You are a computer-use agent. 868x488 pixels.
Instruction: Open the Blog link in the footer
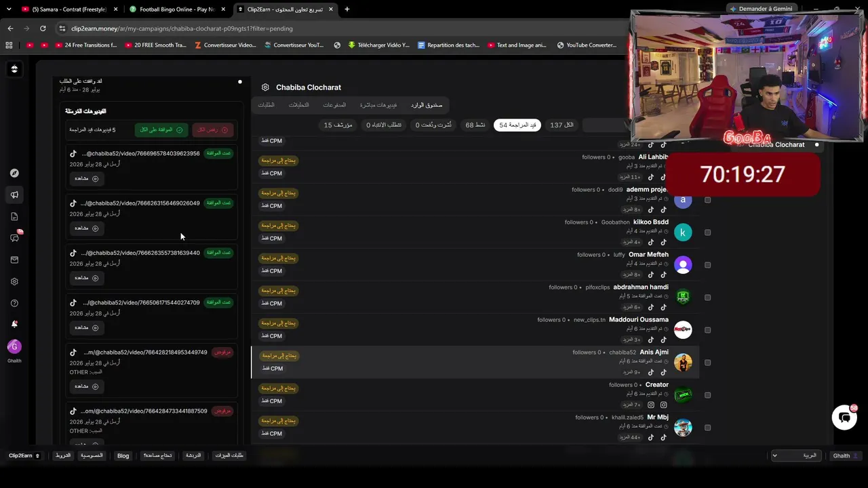(123, 455)
